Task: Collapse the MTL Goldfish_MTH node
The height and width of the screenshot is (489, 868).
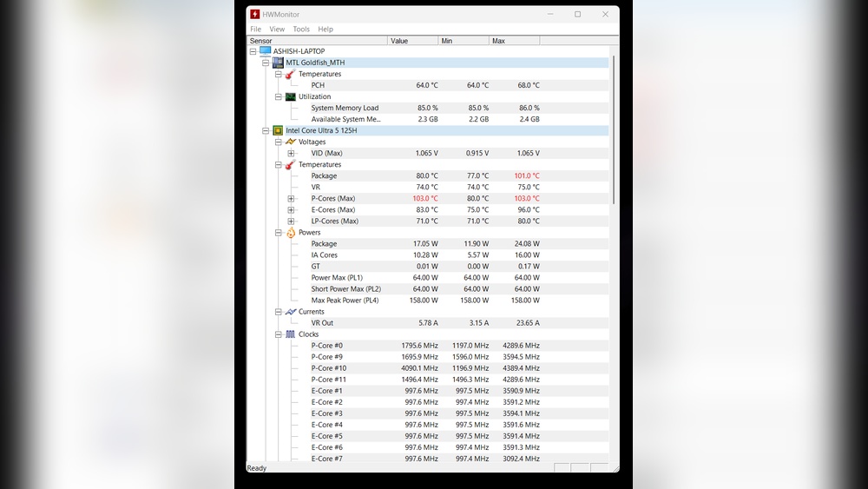Action: point(266,63)
